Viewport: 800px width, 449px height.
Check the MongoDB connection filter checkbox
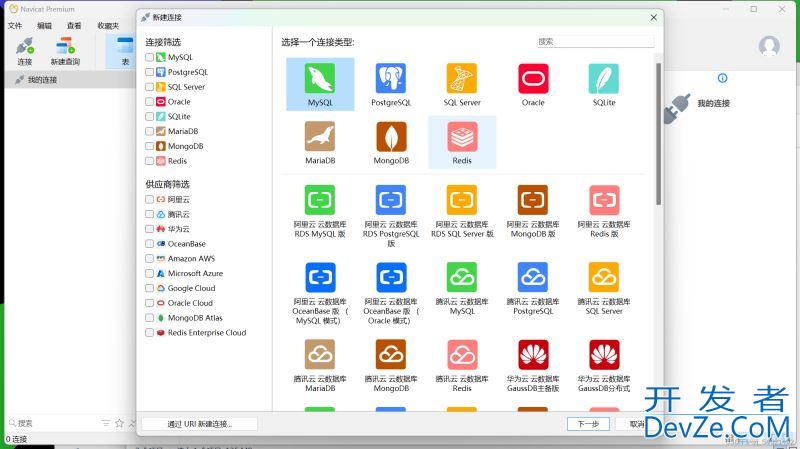[x=149, y=146]
